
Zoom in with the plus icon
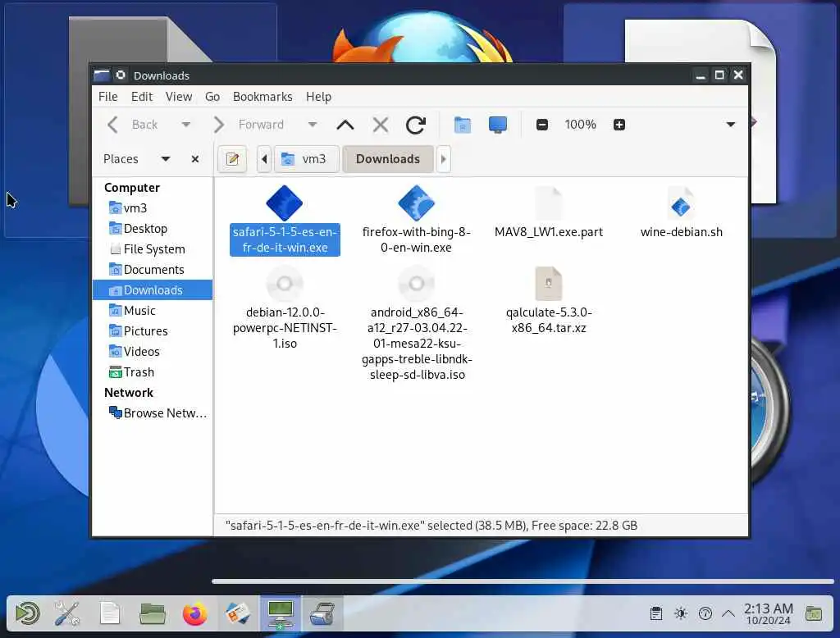[x=619, y=125]
